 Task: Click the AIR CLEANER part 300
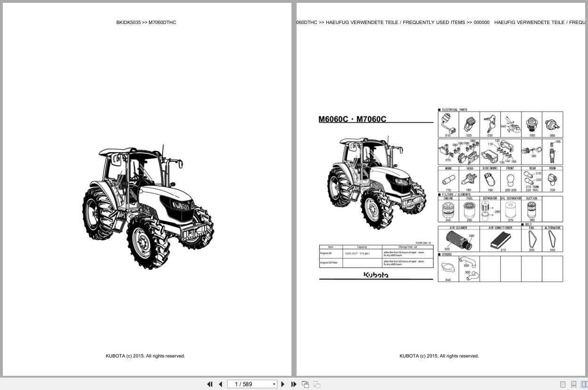pyautogui.click(x=459, y=239)
